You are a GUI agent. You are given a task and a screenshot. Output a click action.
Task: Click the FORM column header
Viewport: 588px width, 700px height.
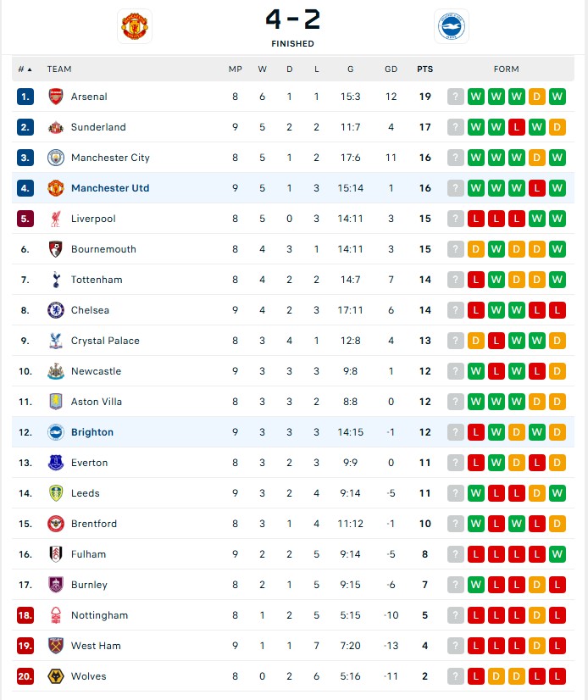coord(506,69)
